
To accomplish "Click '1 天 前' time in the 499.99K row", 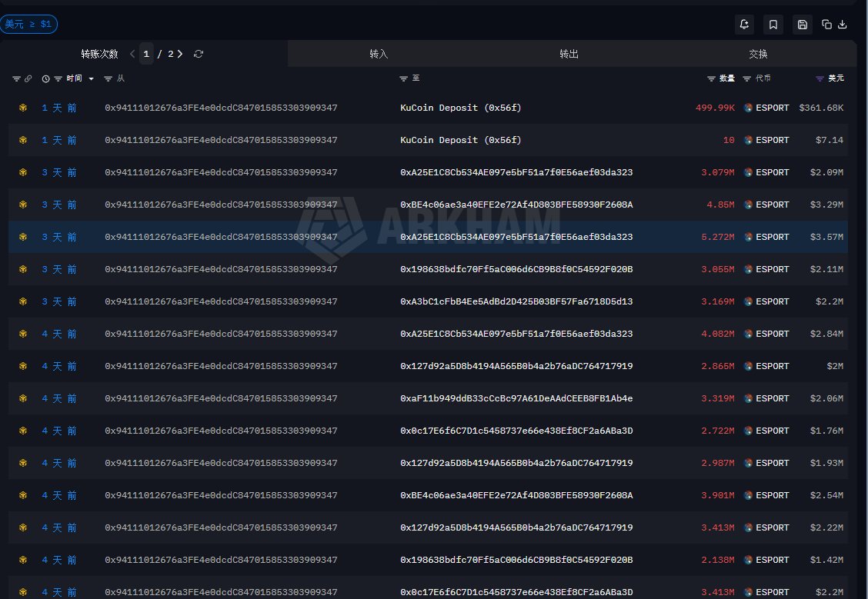I will [59, 108].
